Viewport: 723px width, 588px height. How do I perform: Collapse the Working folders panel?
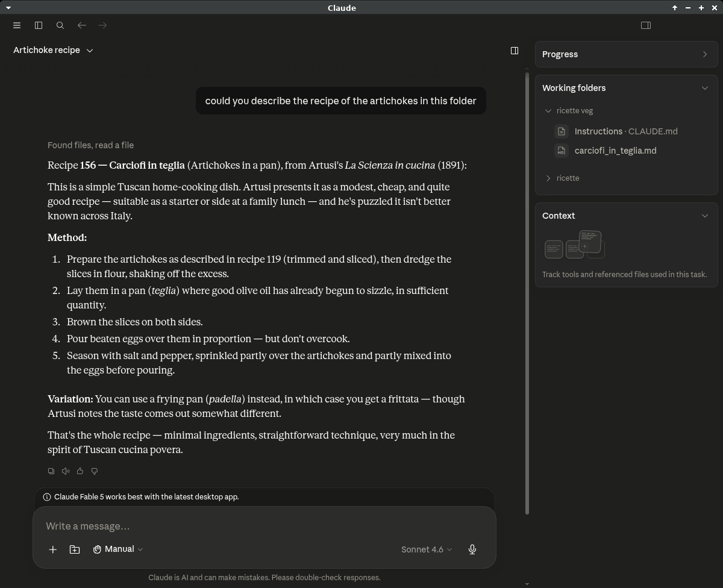(705, 88)
